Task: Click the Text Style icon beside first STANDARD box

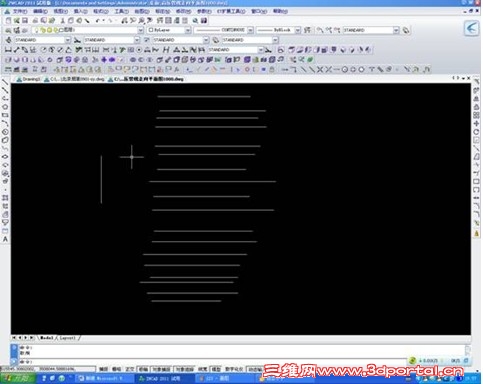Action: pos(8,40)
